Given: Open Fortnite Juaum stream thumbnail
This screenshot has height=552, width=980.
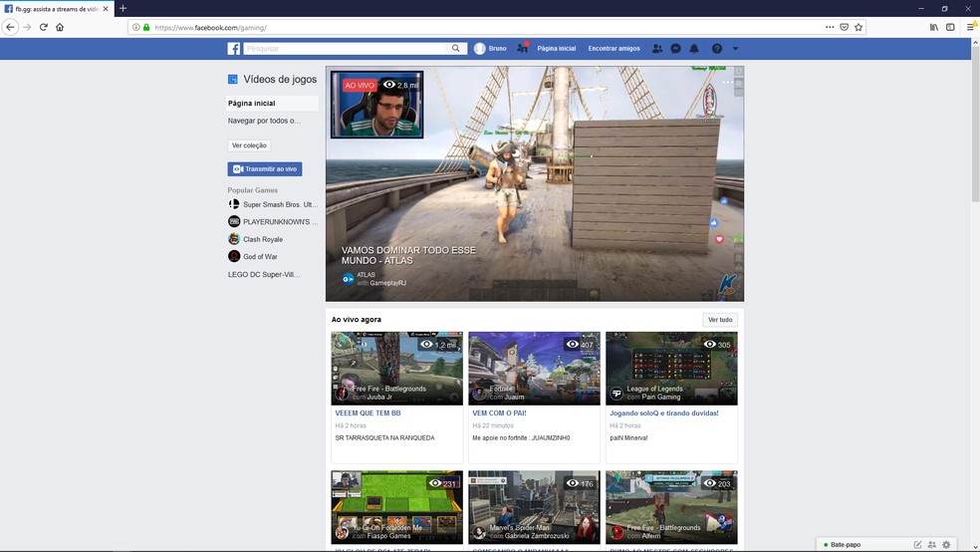Looking at the screenshot, I should (534, 369).
